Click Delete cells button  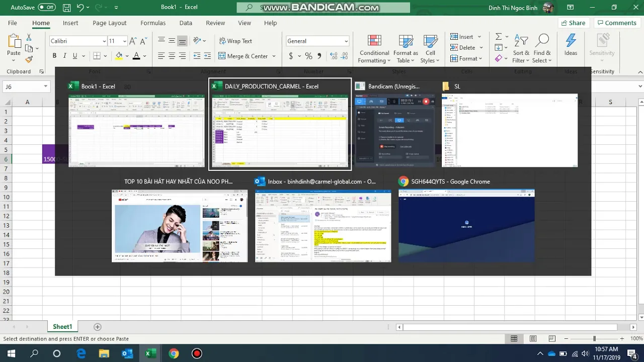pyautogui.click(x=463, y=48)
